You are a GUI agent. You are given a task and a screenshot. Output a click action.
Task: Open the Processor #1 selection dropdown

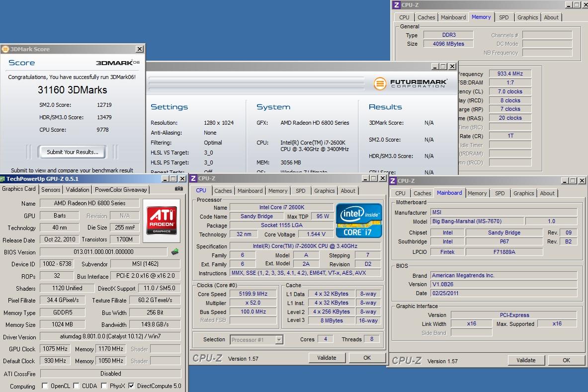(279, 339)
